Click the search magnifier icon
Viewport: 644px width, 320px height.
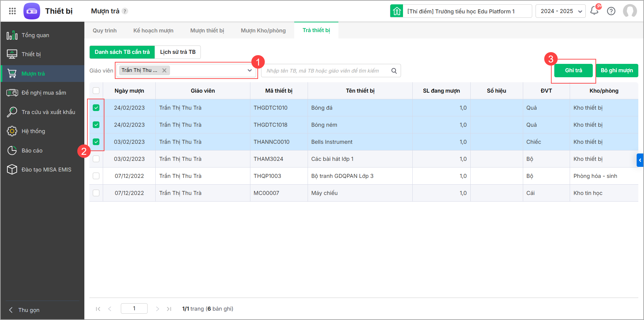click(394, 71)
